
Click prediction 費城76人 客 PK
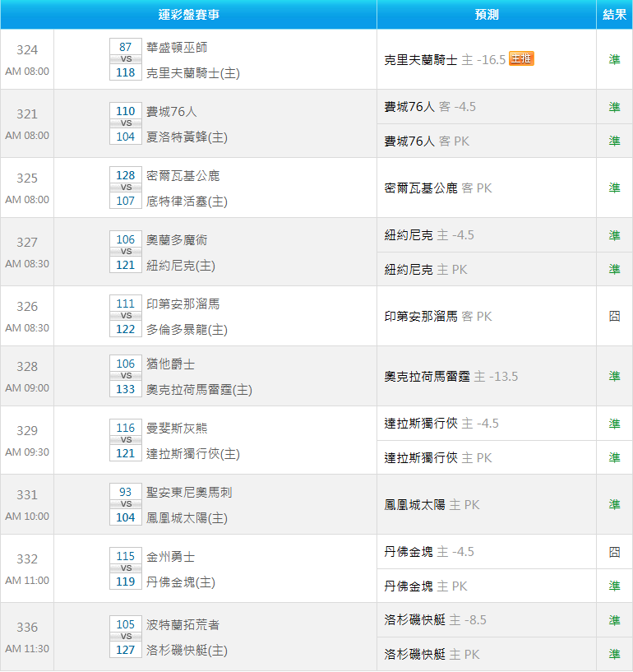coord(427,141)
